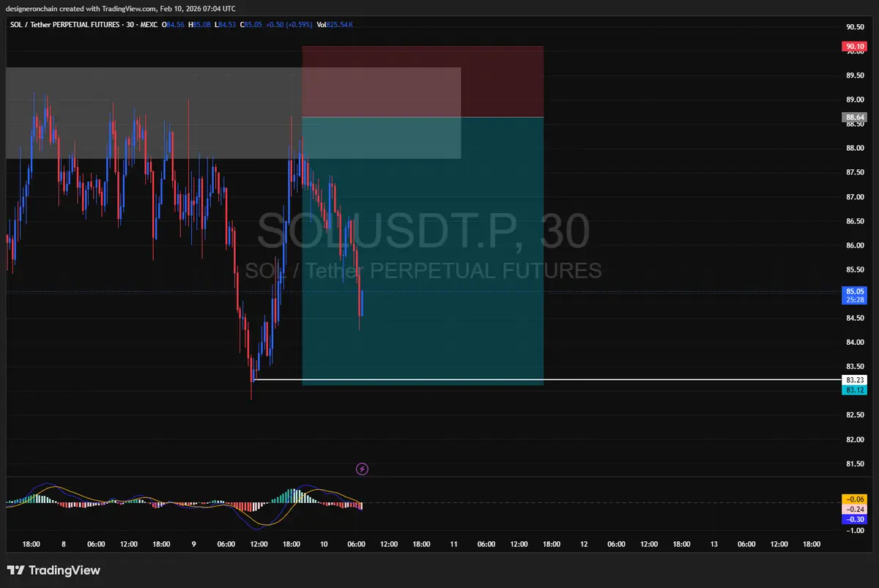Screen dimensions: 879x588
Task: Click the 82.00 price axis label
Action: 855,439
